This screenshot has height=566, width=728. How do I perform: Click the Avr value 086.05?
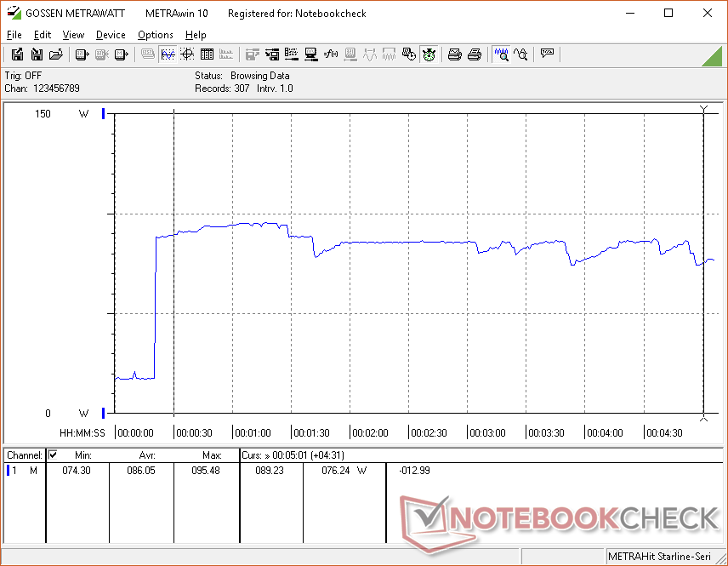tap(141, 471)
